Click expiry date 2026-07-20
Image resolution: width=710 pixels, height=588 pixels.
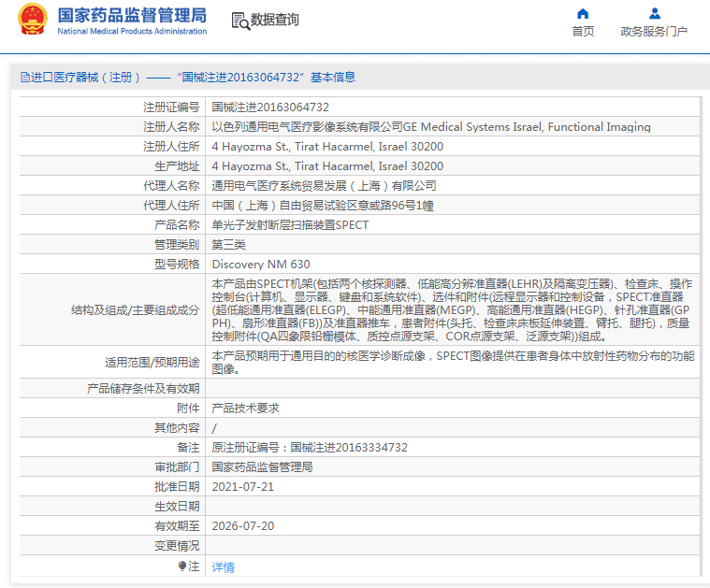(242, 526)
